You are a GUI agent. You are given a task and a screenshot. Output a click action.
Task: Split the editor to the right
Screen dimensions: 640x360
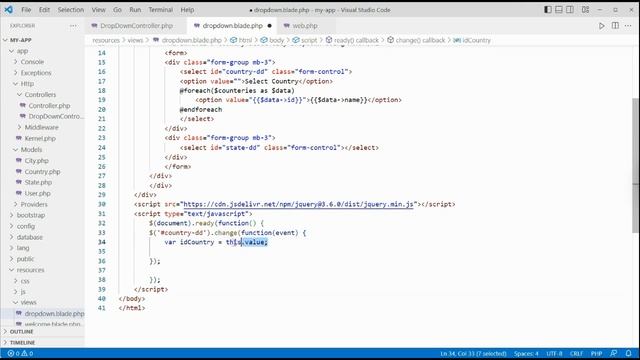[615, 26]
